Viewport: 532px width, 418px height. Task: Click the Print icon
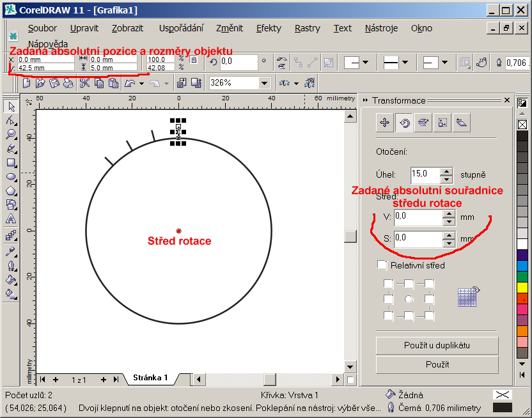click(x=68, y=82)
